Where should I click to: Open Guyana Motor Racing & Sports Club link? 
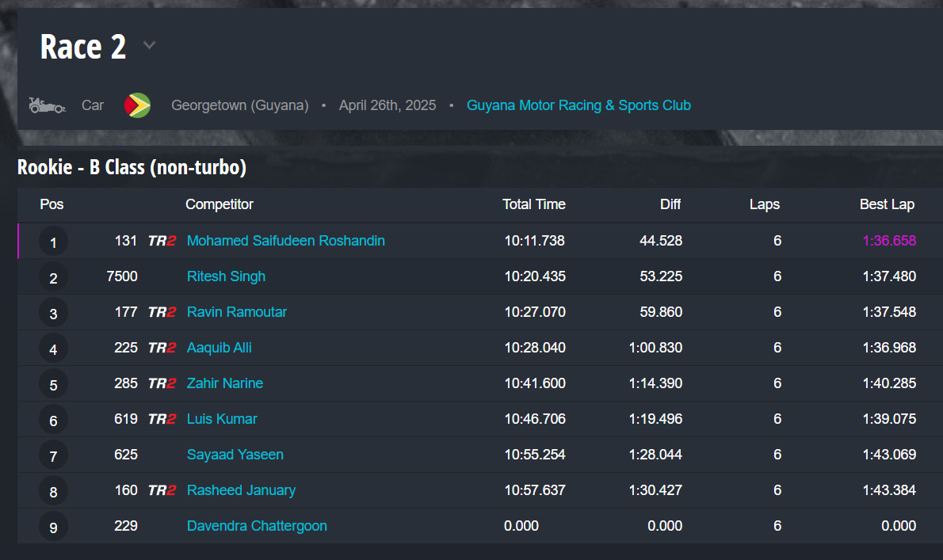pyautogui.click(x=578, y=105)
